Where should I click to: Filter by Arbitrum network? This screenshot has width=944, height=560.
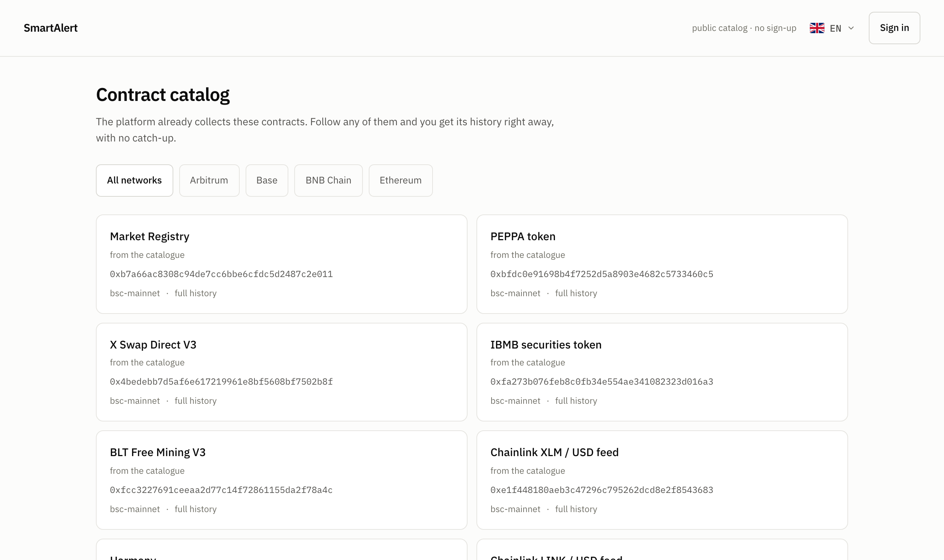pos(209,181)
